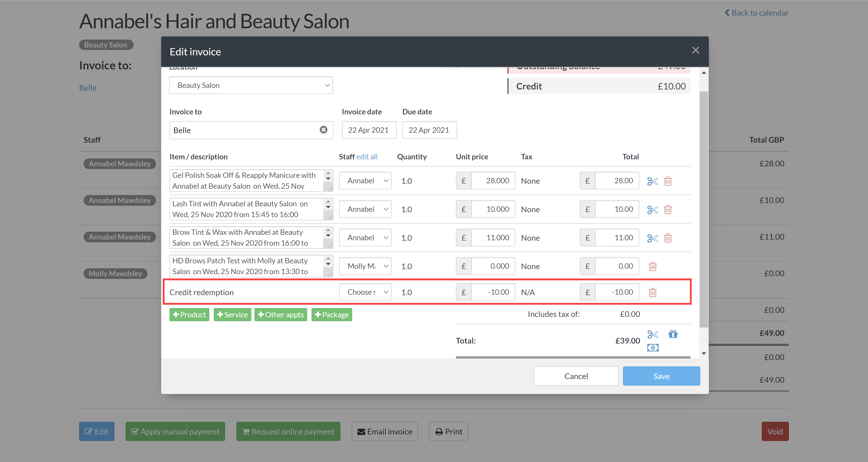This screenshot has width=868, height=462.
Task: Click scissors discount icon on Gel Polish row
Action: coord(652,181)
